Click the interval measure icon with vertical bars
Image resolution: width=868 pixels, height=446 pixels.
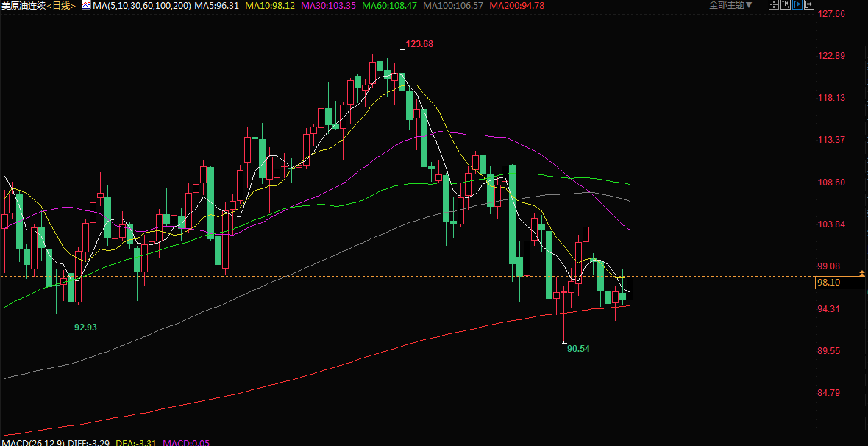click(x=785, y=5)
